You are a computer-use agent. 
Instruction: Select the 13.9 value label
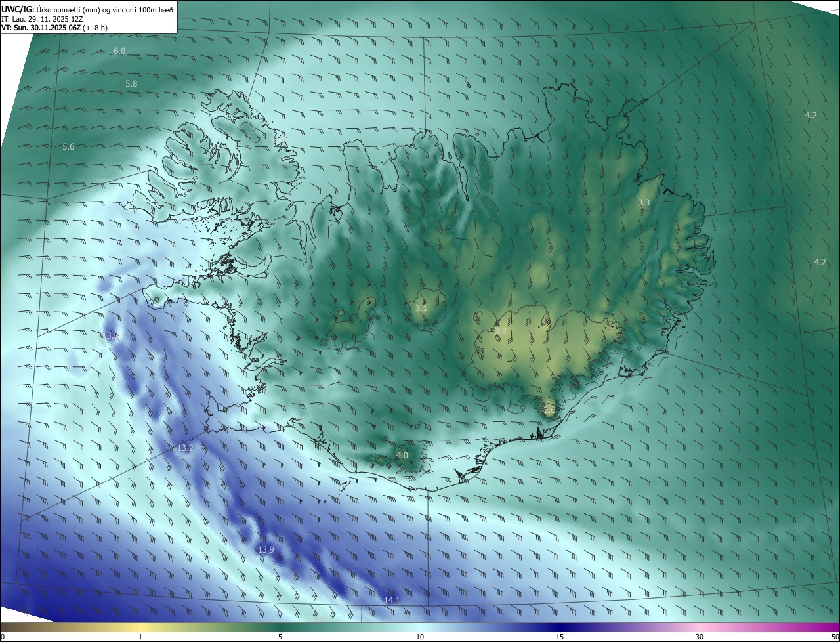pyautogui.click(x=266, y=549)
